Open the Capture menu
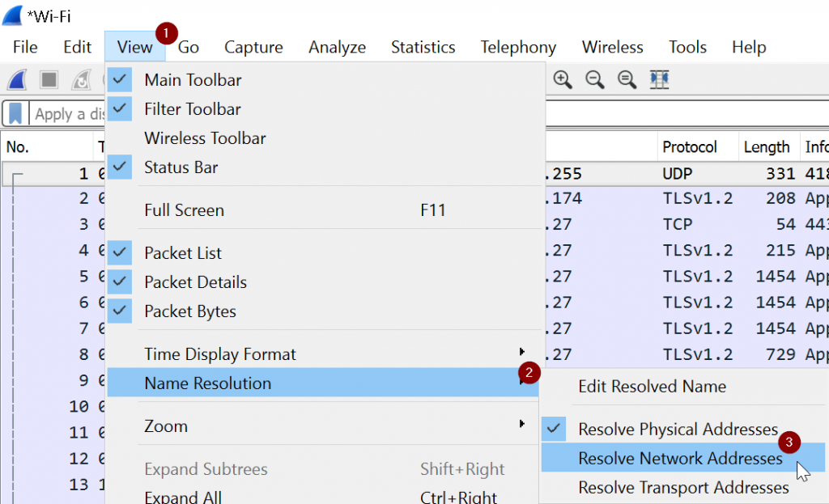Image resolution: width=829 pixels, height=504 pixels. (x=253, y=47)
